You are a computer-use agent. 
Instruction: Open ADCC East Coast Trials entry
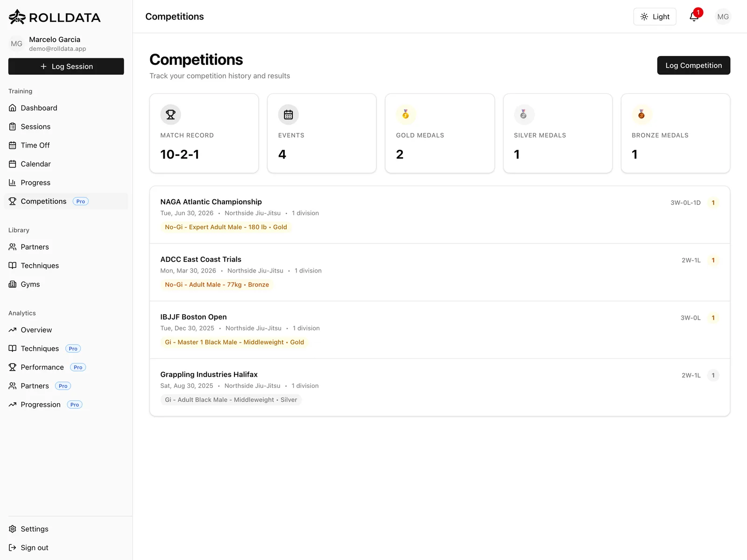[439, 272]
